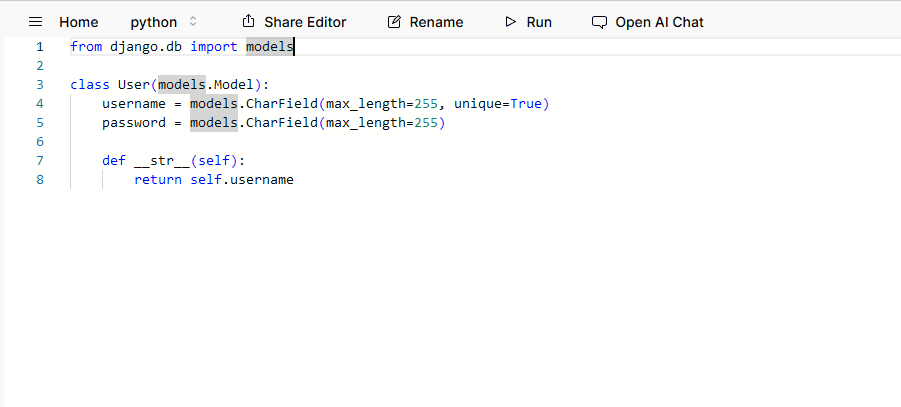Click the Open AI Chat label
This screenshot has height=407, width=901.
[x=659, y=22]
